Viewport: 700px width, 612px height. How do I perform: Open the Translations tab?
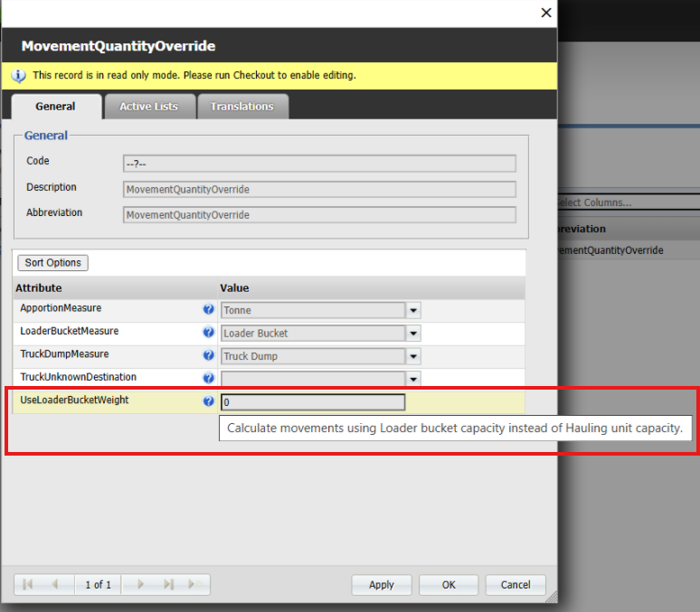click(241, 107)
